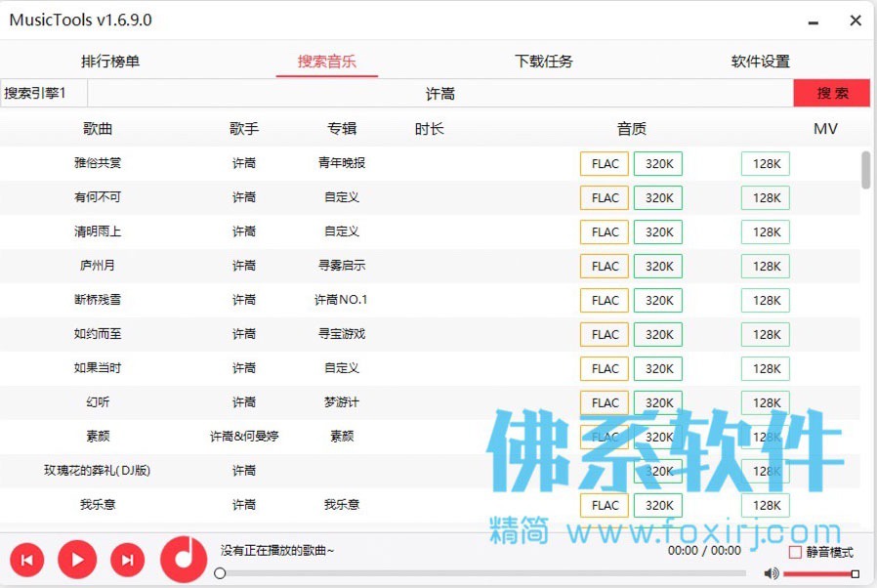Minimize the MusicTools window

click(814, 21)
